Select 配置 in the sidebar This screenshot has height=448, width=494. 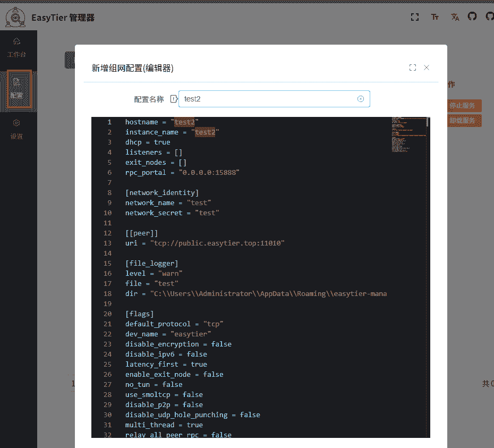point(17,88)
